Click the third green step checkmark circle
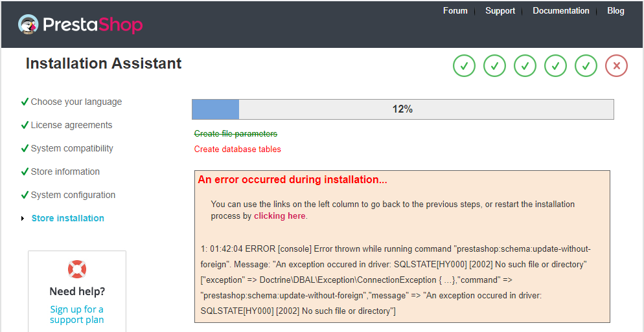644x332 pixels. point(525,65)
